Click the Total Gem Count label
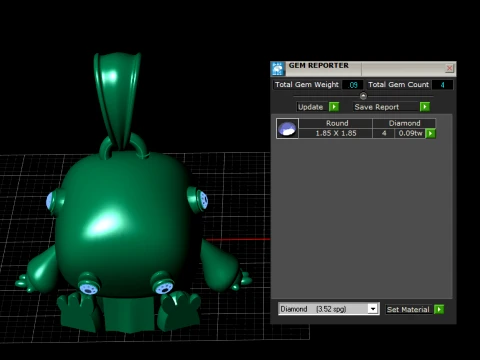 click(398, 85)
